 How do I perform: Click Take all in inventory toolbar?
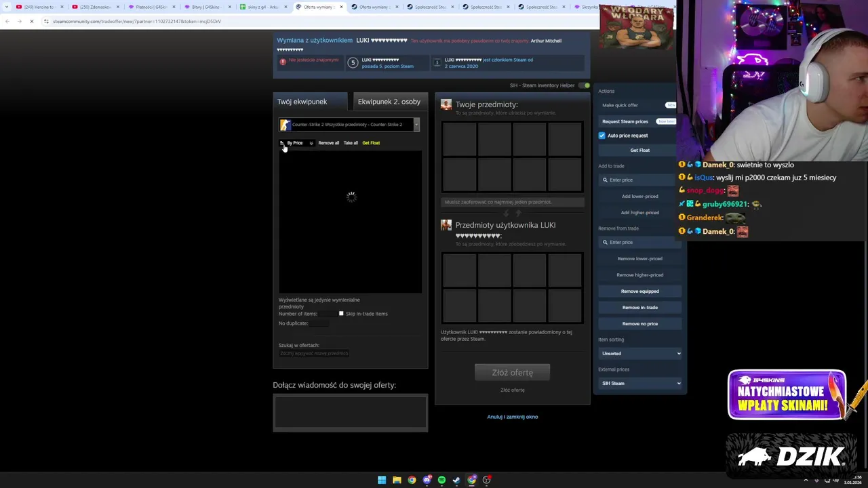click(x=351, y=143)
